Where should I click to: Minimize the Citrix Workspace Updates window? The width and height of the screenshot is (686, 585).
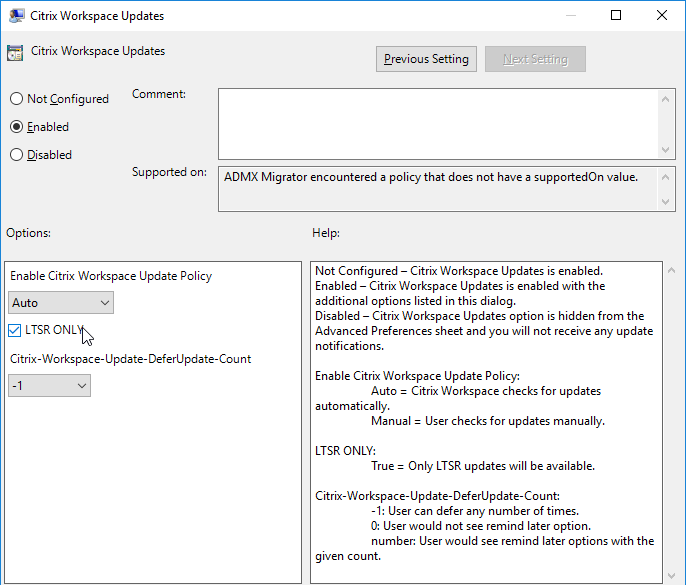[570, 15]
